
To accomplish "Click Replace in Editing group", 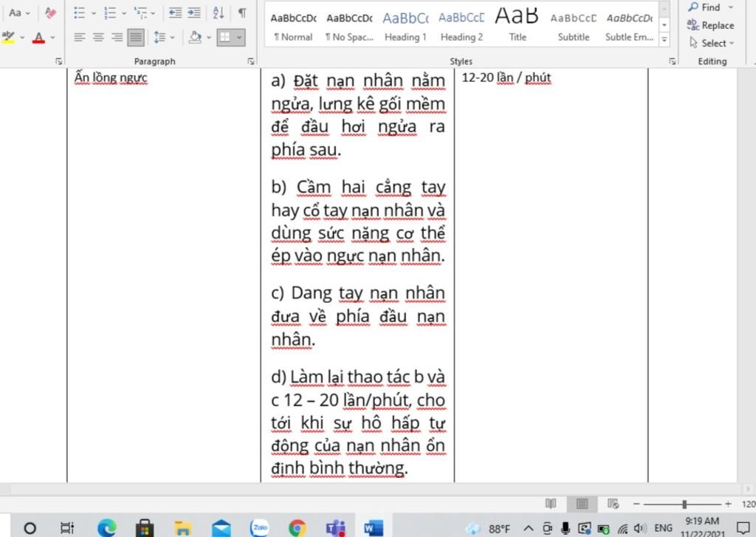I will click(x=711, y=25).
